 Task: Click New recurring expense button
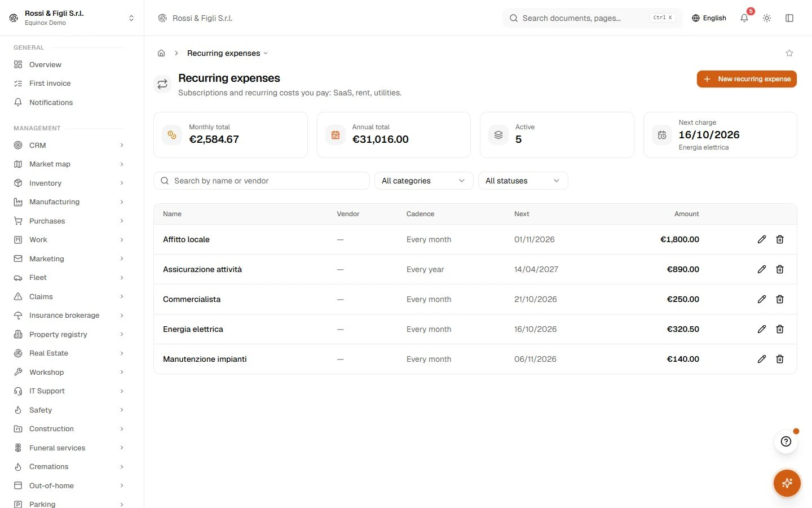coord(747,79)
